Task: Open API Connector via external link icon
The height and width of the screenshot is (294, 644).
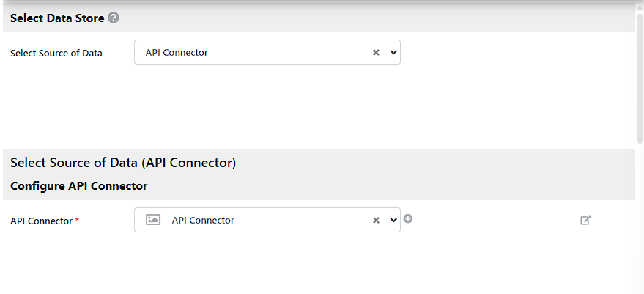Action: pos(586,220)
